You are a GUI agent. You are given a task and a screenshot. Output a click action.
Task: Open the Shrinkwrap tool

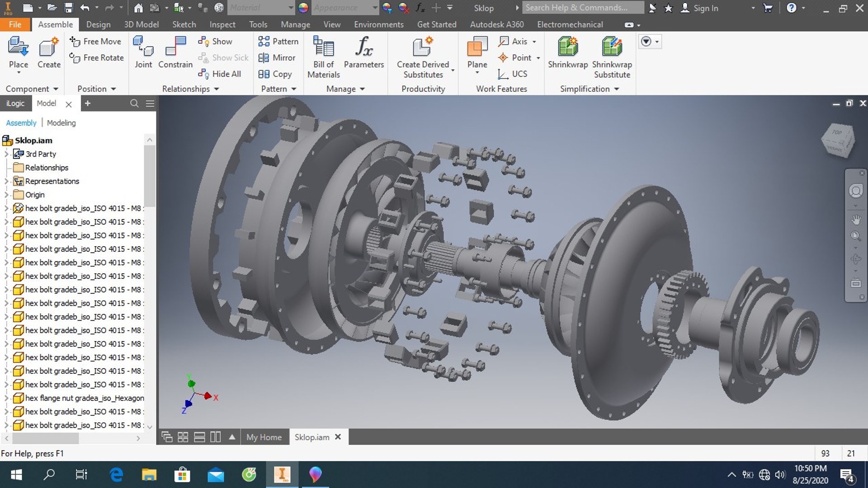(567, 56)
